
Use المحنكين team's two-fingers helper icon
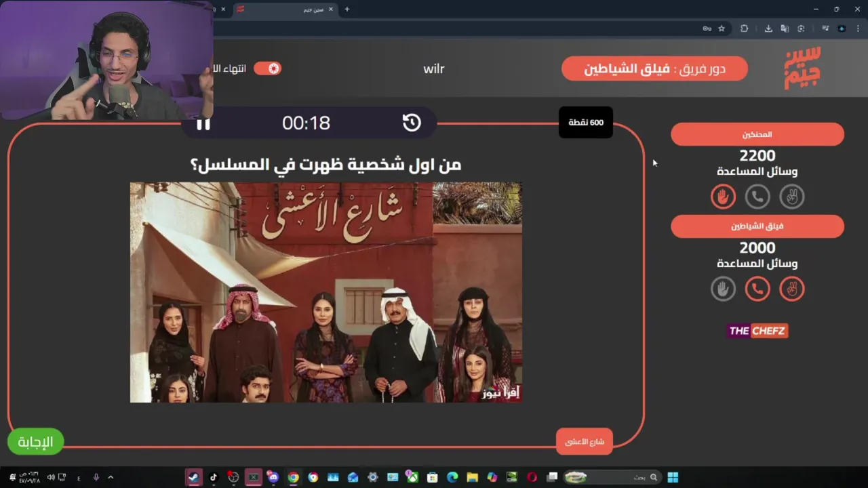(792, 197)
